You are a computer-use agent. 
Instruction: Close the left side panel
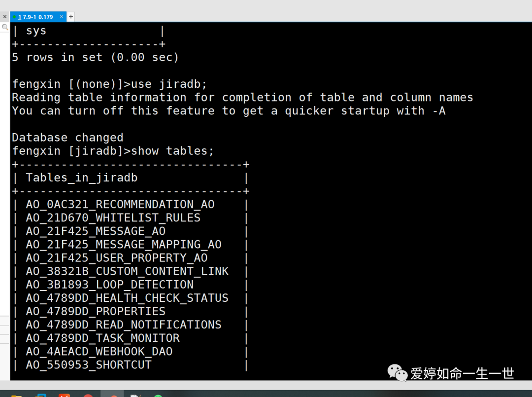(5, 17)
